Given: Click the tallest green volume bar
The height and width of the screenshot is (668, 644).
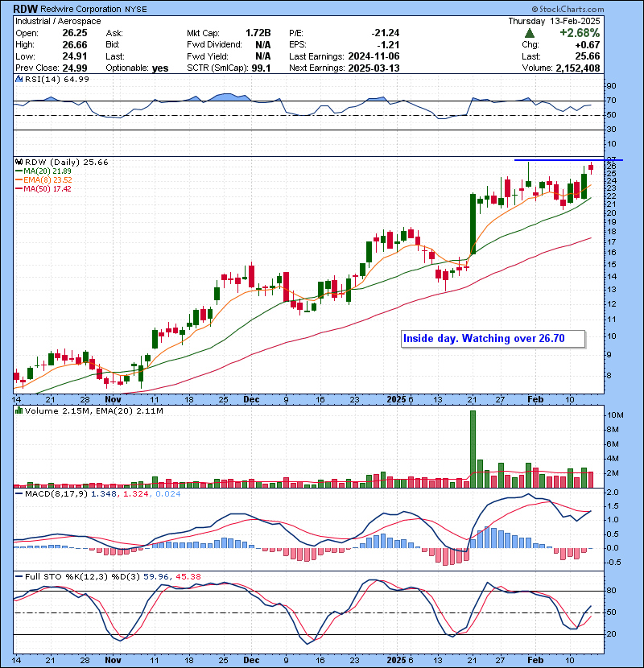Looking at the screenshot, I should coord(473,449).
